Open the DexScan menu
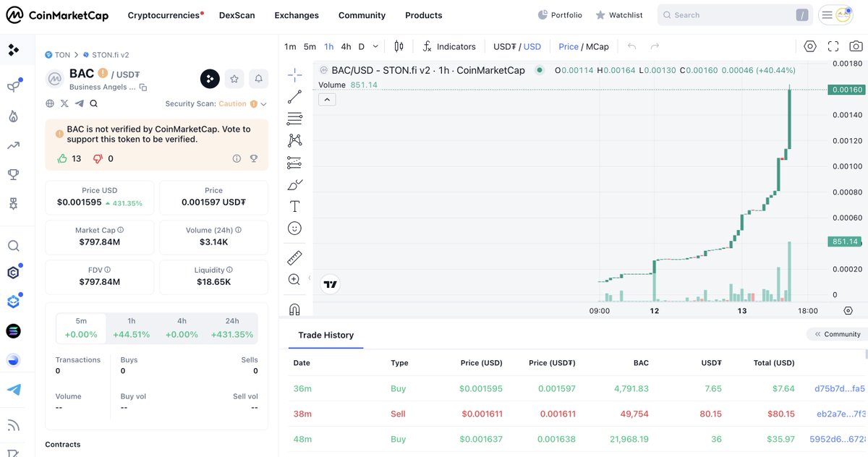Image resolution: width=868 pixels, height=457 pixels. (237, 15)
